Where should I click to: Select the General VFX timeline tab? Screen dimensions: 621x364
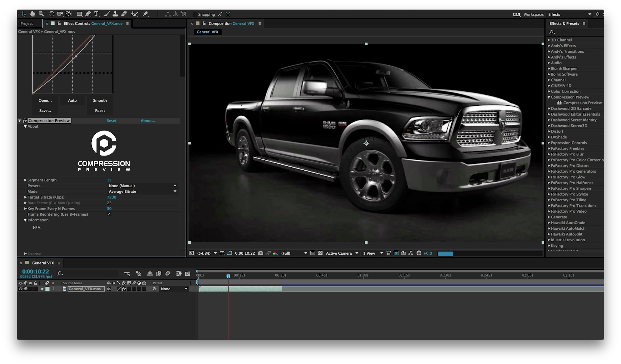tap(43, 263)
